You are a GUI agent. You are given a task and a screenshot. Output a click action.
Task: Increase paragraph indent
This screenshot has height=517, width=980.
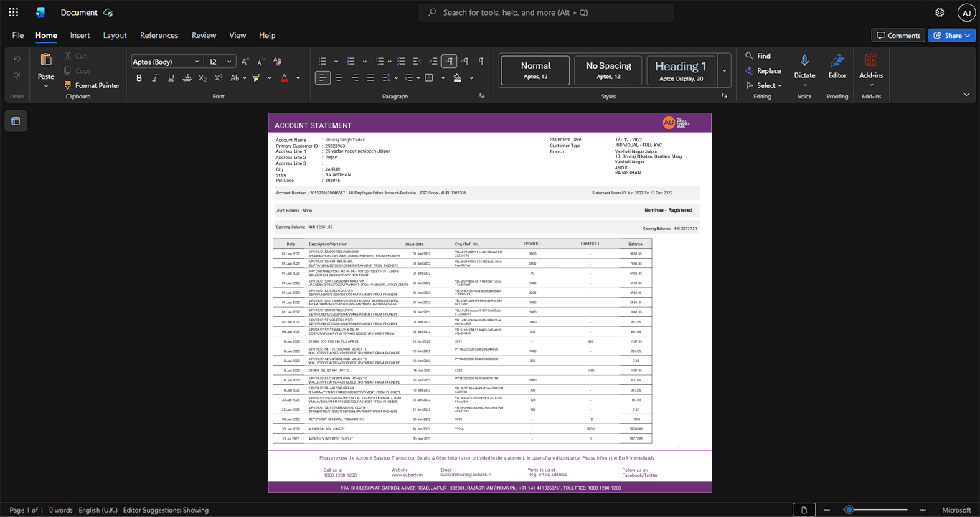(433, 62)
